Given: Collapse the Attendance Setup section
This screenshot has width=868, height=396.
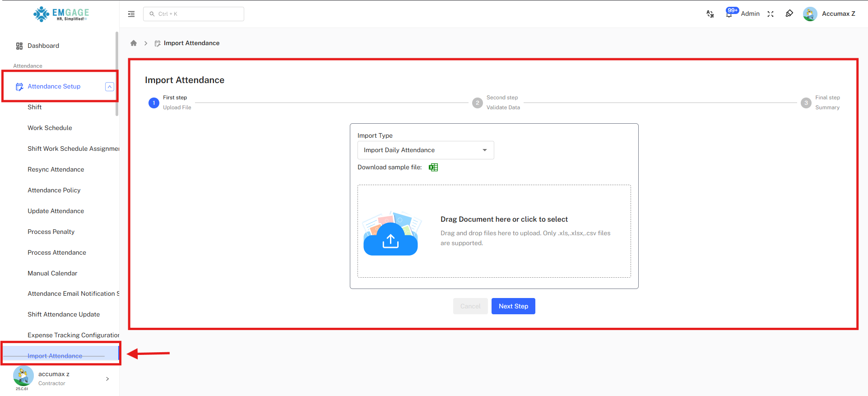Looking at the screenshot, I should pos(109,87).
